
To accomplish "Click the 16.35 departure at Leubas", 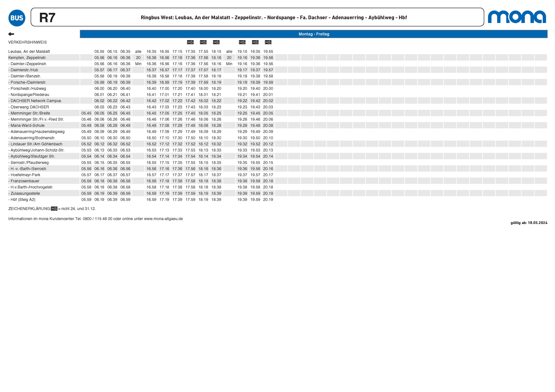I will [x=151, y=51].
